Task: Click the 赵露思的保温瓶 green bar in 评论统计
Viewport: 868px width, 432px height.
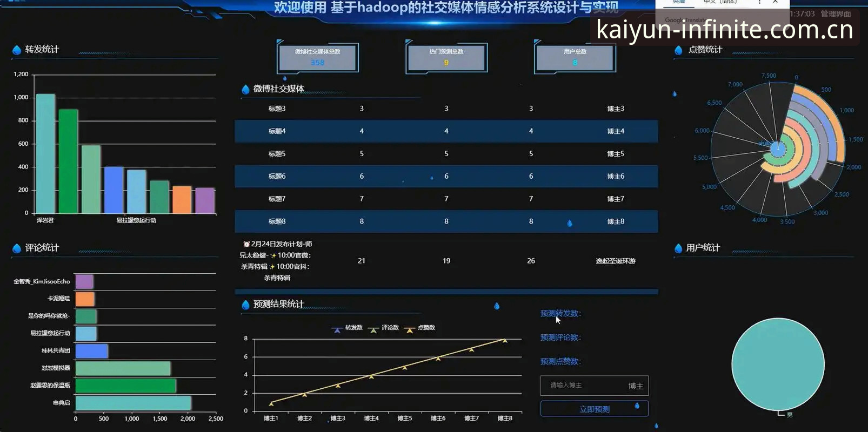Action: [126, 386]
